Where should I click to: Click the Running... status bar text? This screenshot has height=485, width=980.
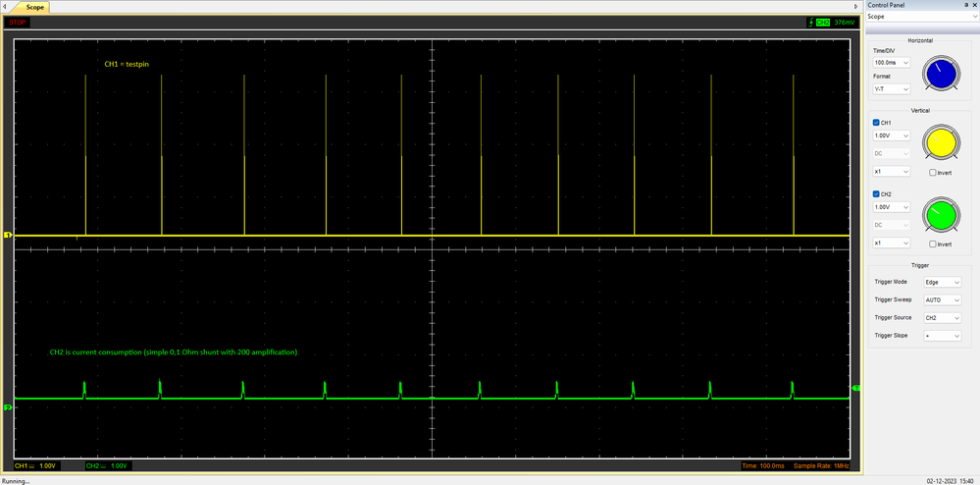(x=15, y=481)
